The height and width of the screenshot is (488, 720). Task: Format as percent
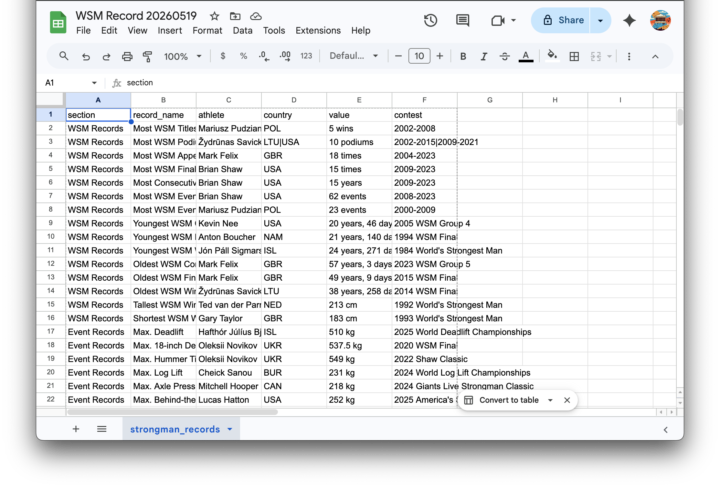pyautogui.click(x=243, y=56)
